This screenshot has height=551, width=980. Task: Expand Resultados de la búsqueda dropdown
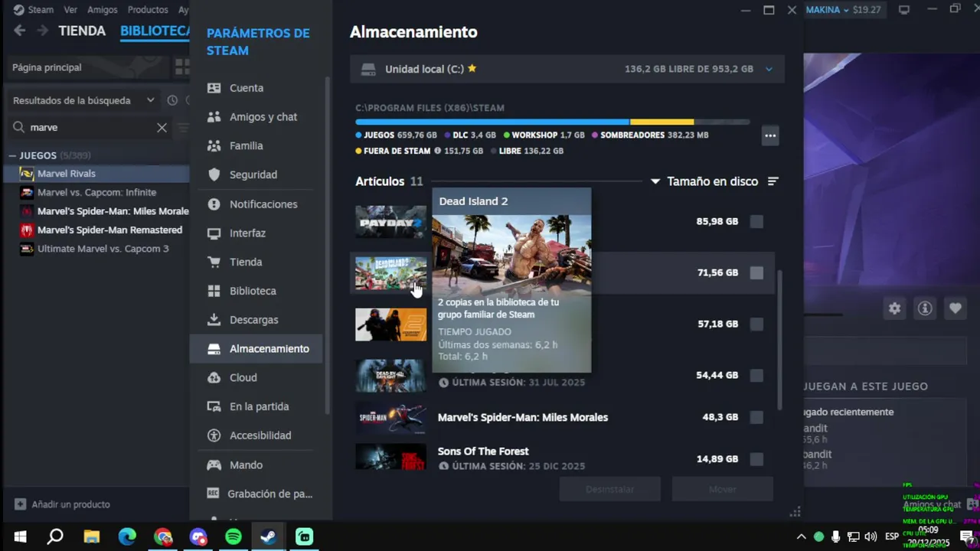click(x=83, y=100)
